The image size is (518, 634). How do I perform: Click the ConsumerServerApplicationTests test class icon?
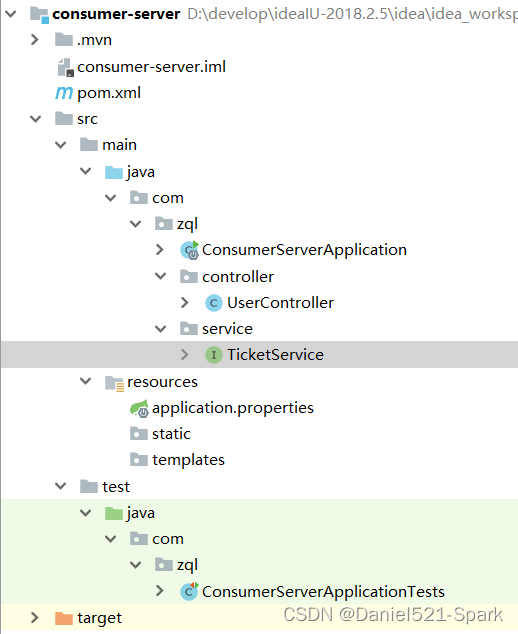[189, 592]
